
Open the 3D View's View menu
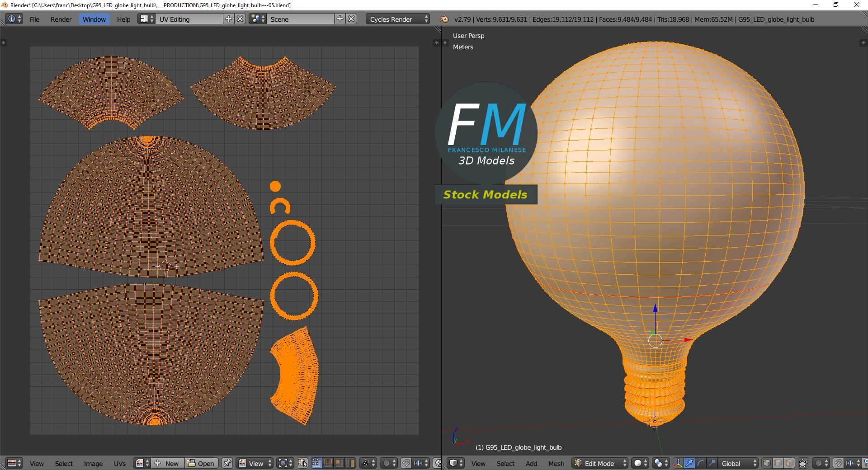point(478,463)
